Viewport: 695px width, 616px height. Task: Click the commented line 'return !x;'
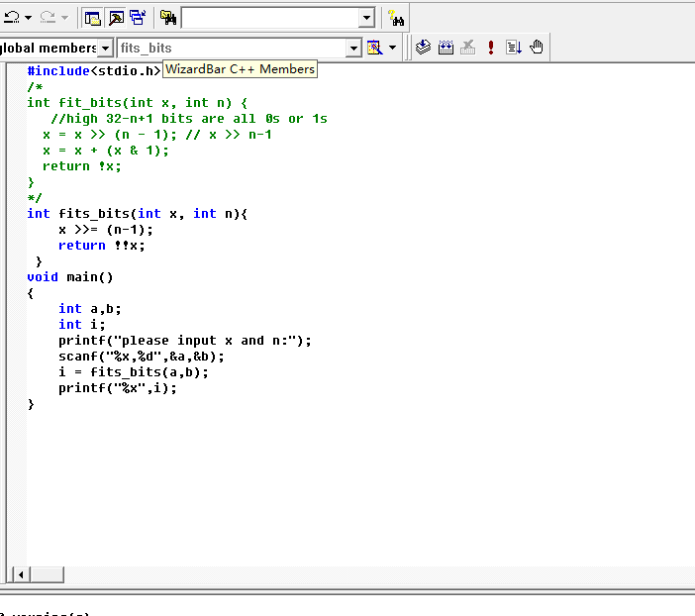[81, 166]
